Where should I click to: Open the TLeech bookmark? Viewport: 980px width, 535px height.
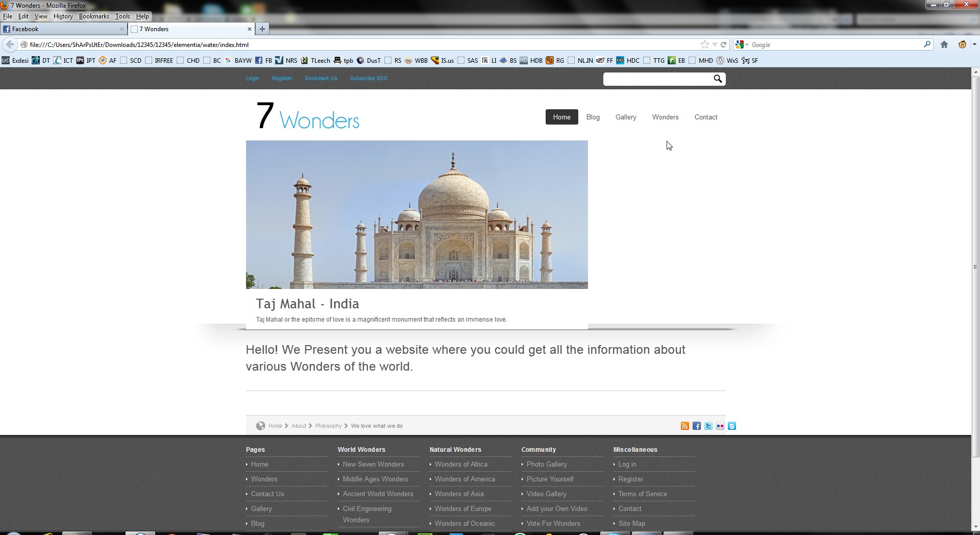point(315,60)
